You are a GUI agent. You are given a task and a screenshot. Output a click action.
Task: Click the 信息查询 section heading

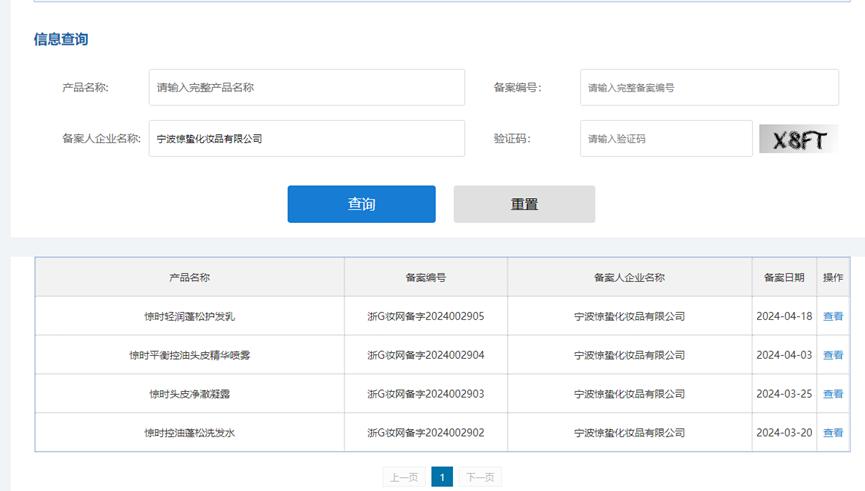61,39
